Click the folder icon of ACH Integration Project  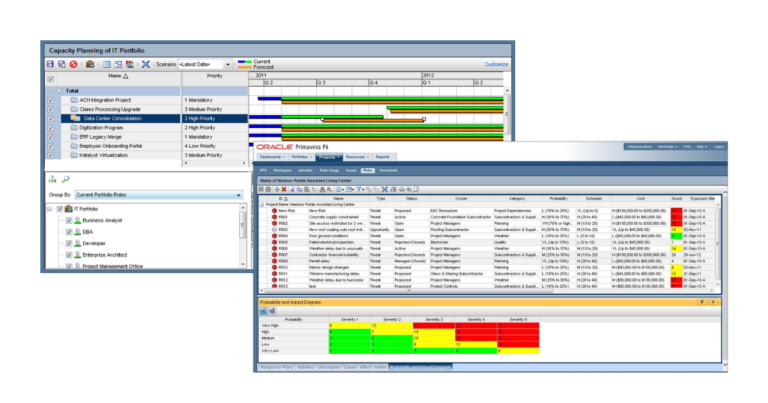pos(74,100)
